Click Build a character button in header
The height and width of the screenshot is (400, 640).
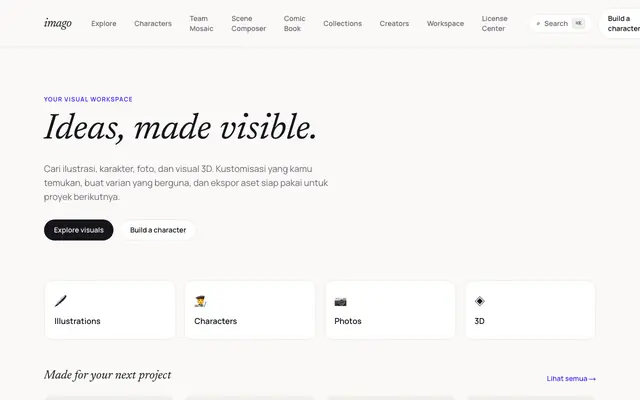coord(620,24)
